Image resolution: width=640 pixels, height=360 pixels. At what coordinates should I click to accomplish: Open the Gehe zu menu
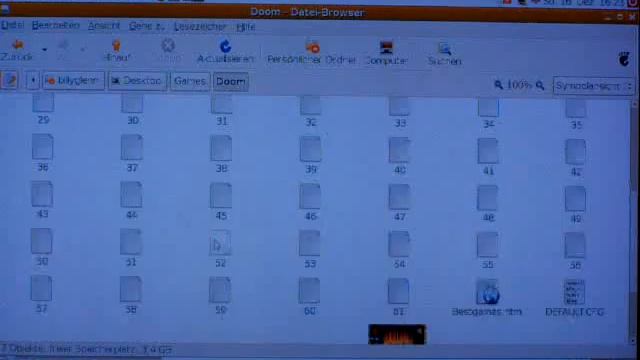(x=146, y=27)
